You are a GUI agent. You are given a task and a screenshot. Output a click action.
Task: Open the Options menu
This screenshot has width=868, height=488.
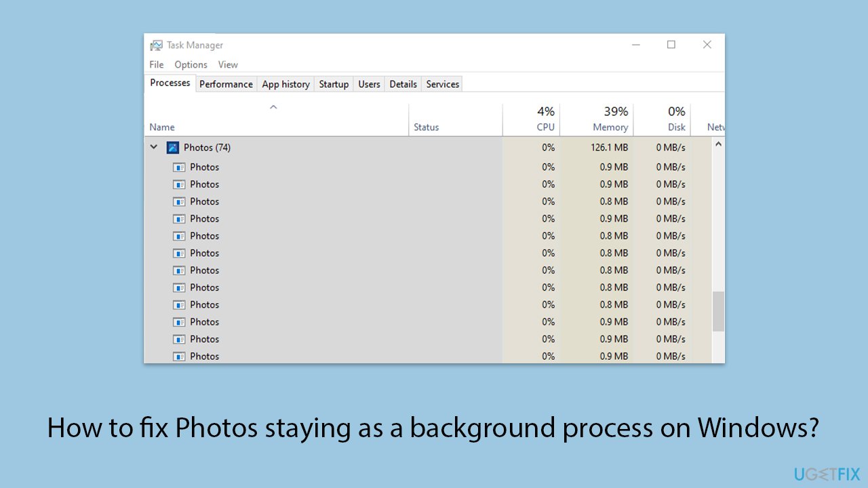(x=191, y=64)
